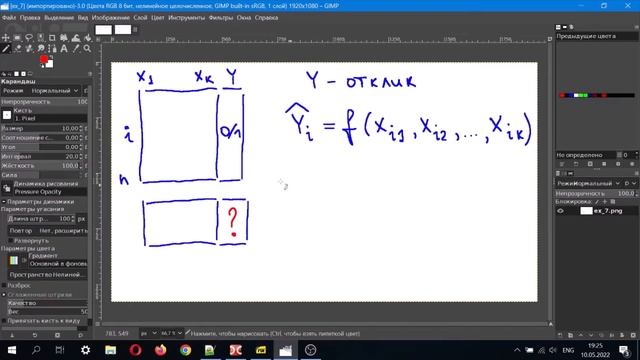Select the Rectangle Select tool

17,38
